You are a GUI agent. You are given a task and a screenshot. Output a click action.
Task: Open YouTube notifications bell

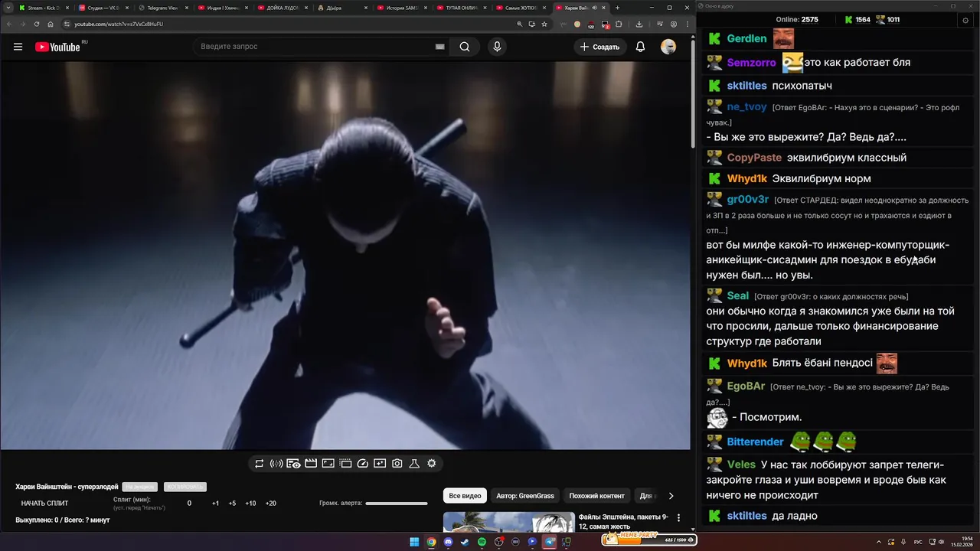(640, 47)
